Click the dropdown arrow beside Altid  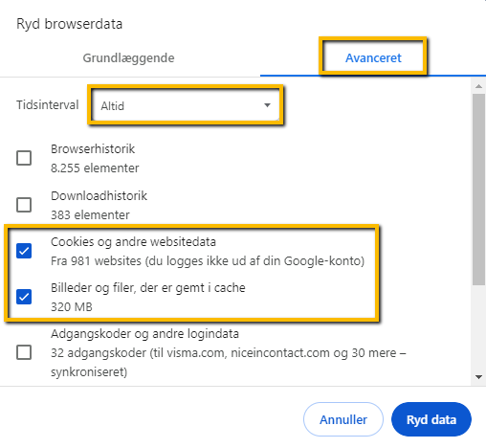pos(267,105)
